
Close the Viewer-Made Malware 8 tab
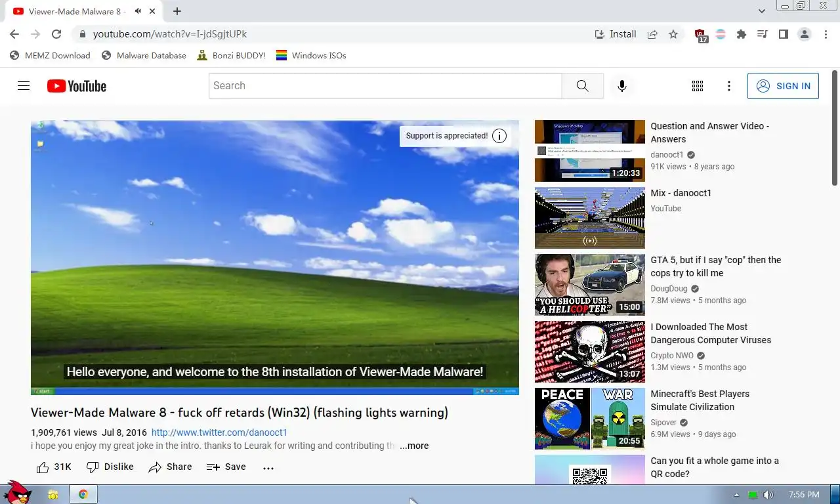tap(154, 11)
